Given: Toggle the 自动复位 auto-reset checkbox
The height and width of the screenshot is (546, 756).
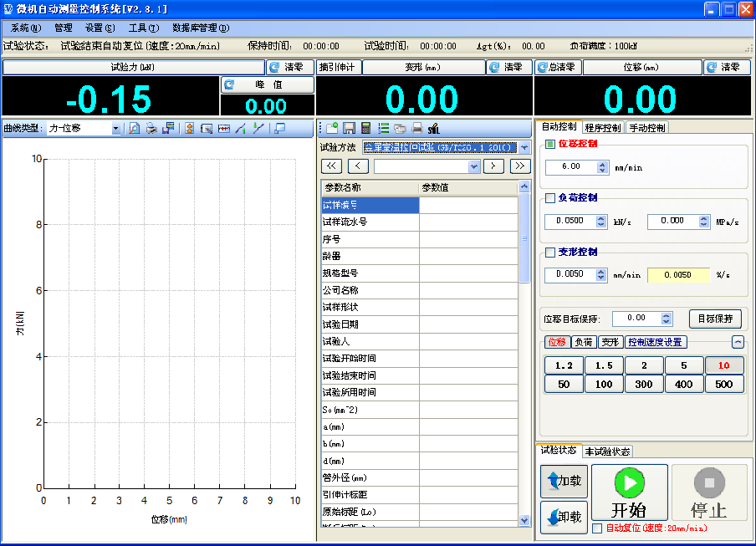Looking at the screenshot, I should 597,528.
